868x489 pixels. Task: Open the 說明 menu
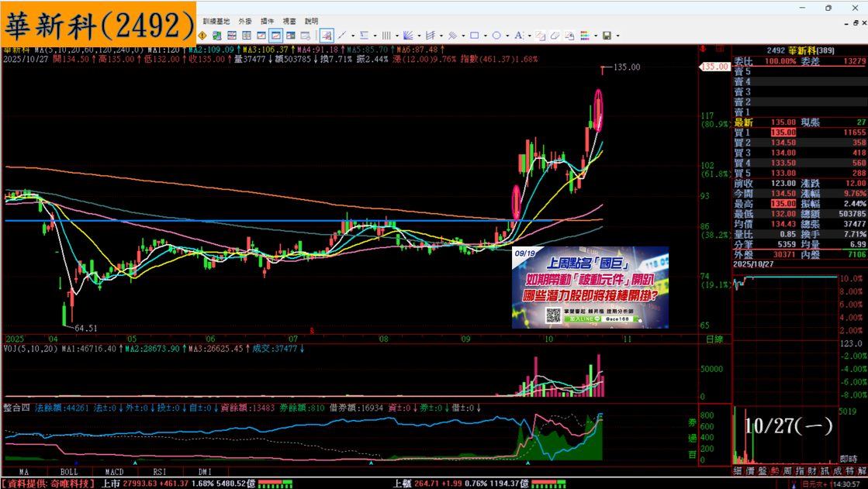coord(312,21)
